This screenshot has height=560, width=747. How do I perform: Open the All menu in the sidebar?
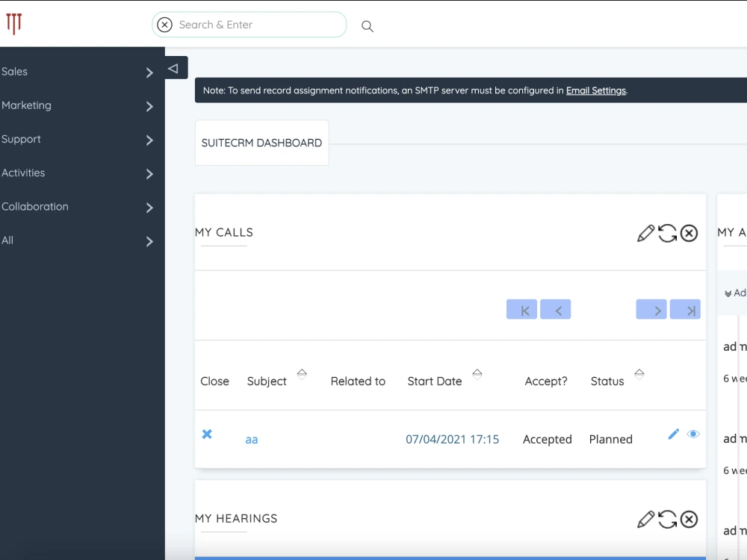[x=75, y=240]
